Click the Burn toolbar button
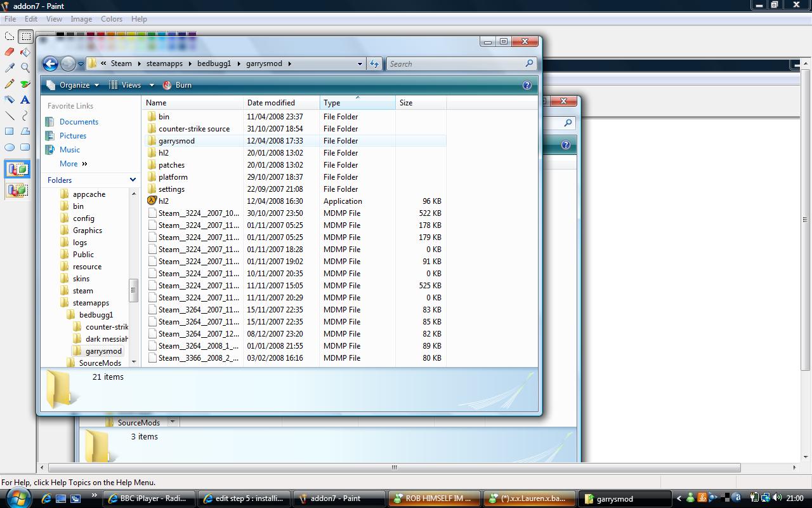The image size is (812, 508). 177,85
